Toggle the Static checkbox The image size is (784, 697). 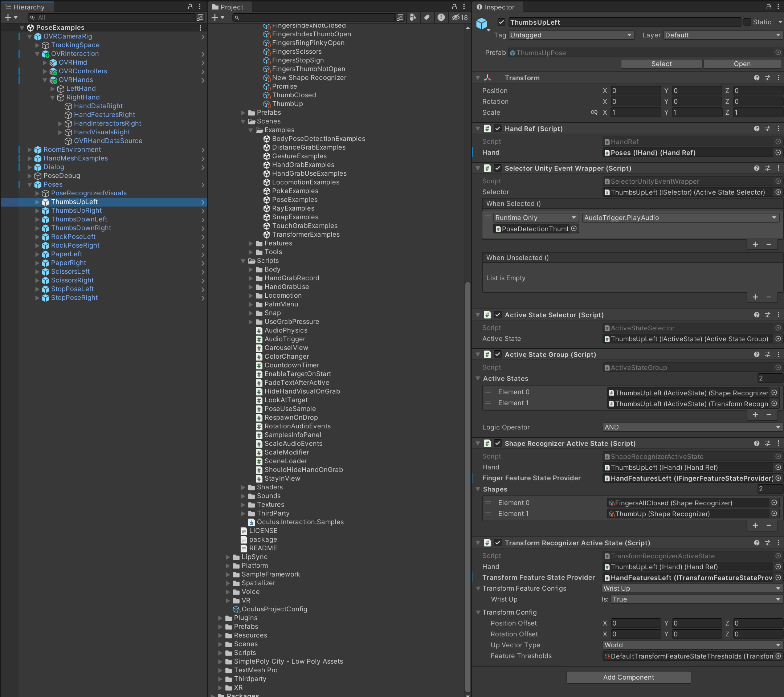pyautogui.click(x=747, y=22)
